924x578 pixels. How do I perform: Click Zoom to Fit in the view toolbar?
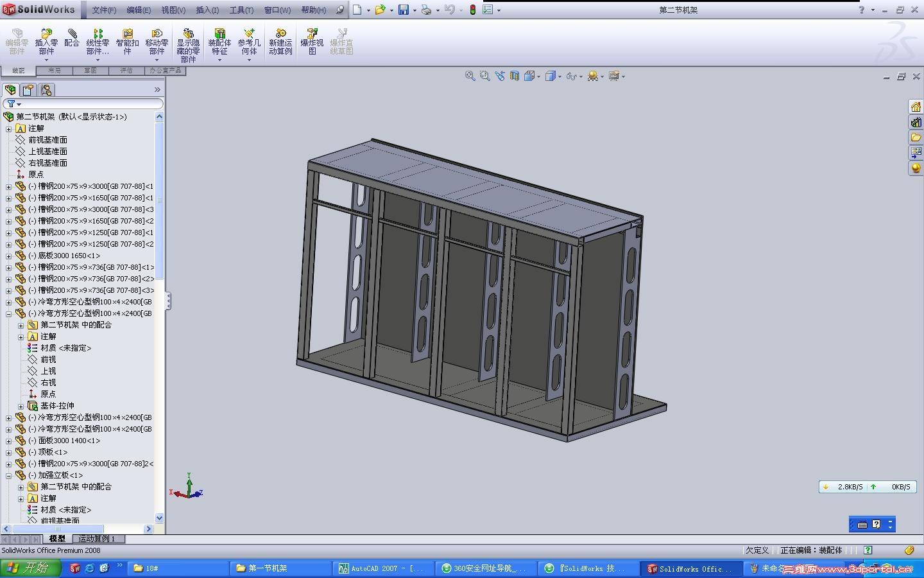(470, 76)
